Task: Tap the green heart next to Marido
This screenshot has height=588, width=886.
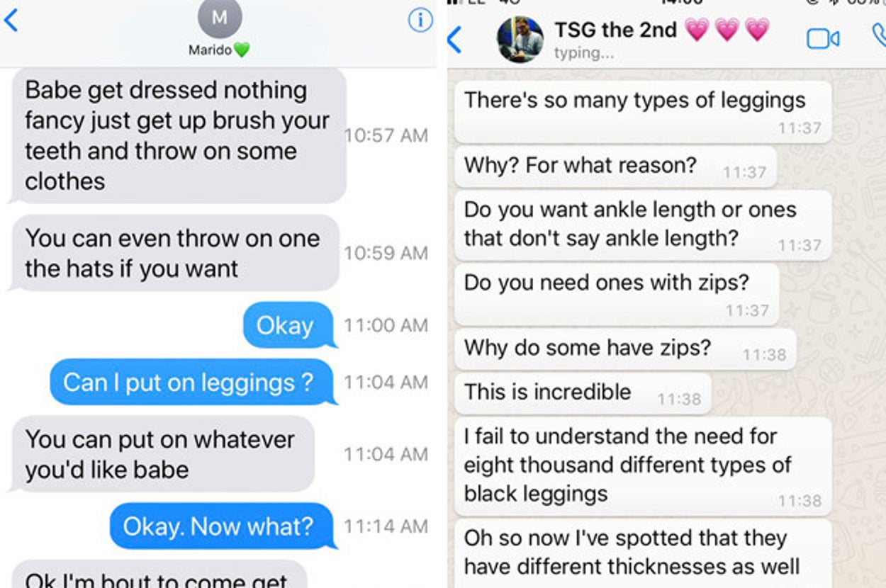Action: [x=242, y=50]
